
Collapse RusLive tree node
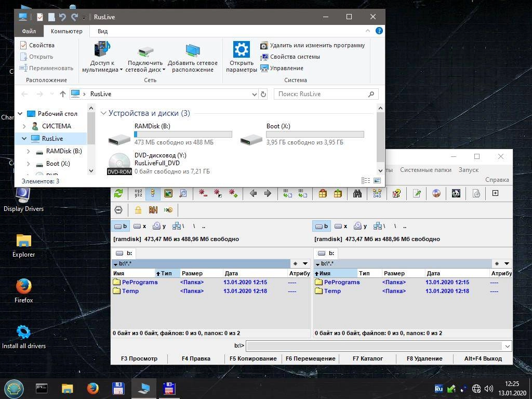point(24,138)
